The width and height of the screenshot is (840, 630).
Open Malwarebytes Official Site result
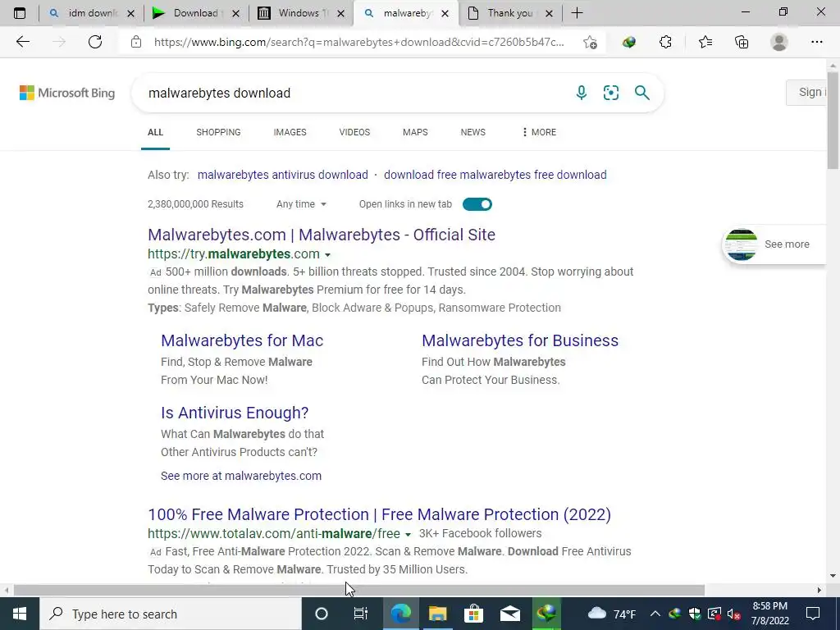(322, 235)
